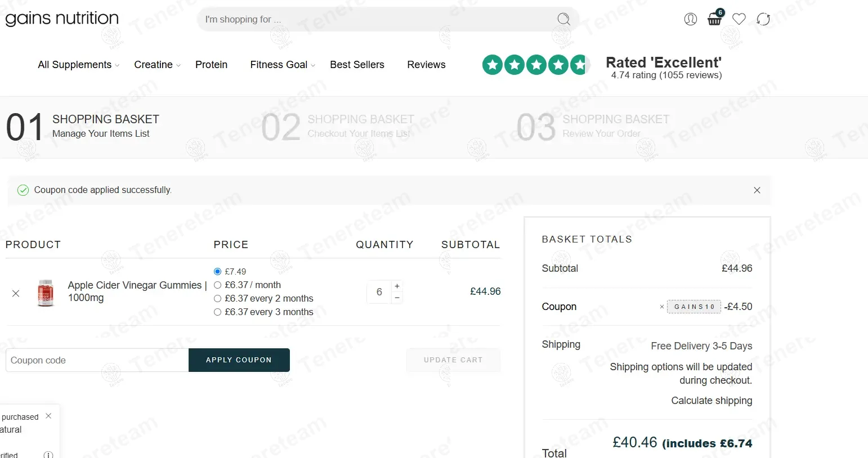The image size is (868, 458).
Task: Select the £6.37 / month subscription
Action: point(217,285)
